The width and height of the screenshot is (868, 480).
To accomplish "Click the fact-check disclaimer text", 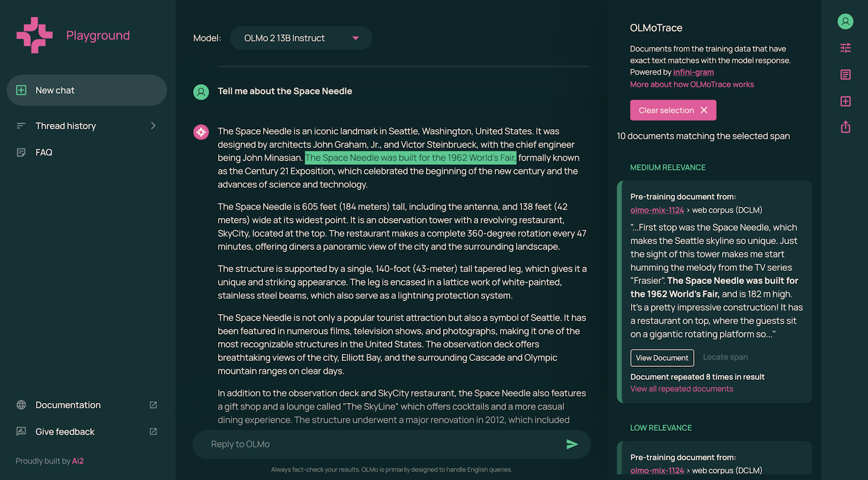I will pos(392,469).
